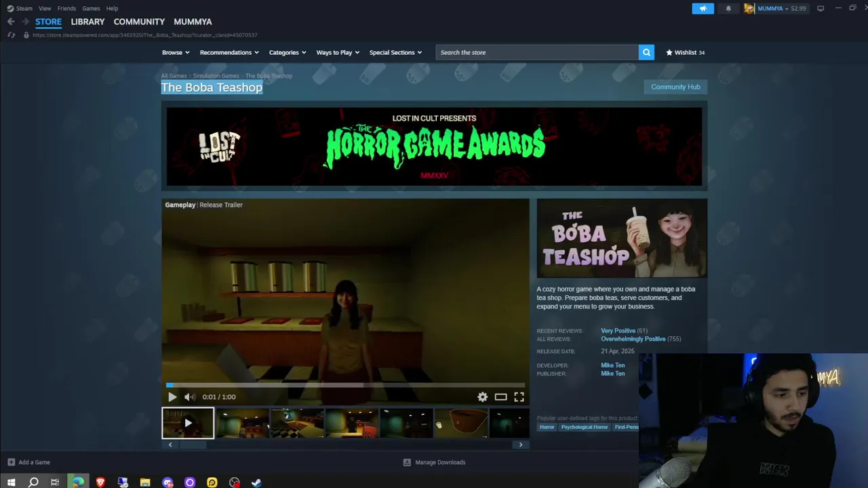Click the Add a Game plus icon

pos(11,462)
